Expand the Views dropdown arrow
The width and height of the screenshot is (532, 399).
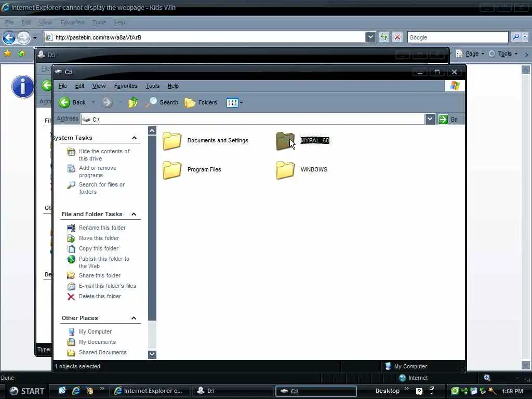pyautogui.click(x=241, y=102)
